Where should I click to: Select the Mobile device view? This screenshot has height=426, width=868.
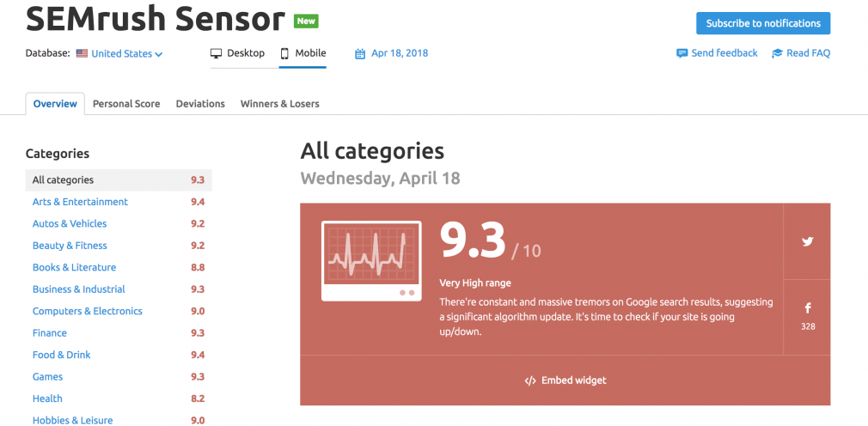coord(303,53)
